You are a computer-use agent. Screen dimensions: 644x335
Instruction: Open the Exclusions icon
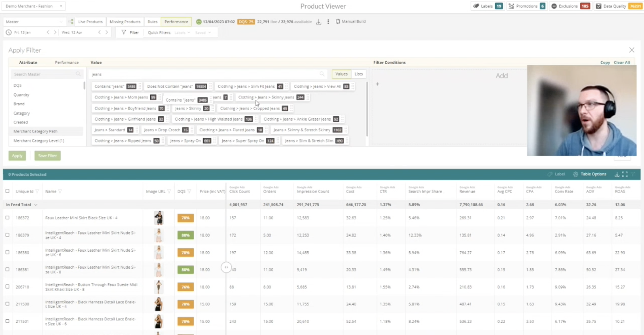click(554, 6)
